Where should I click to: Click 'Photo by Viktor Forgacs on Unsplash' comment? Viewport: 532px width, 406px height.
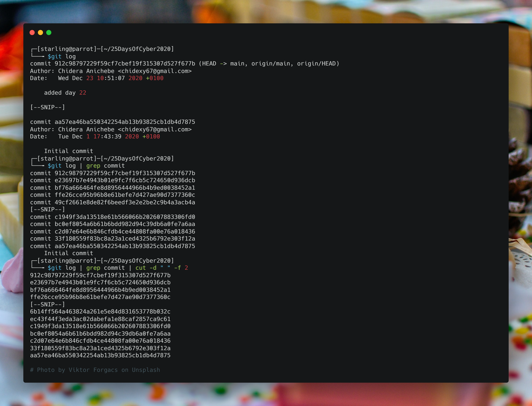(95, 370)
